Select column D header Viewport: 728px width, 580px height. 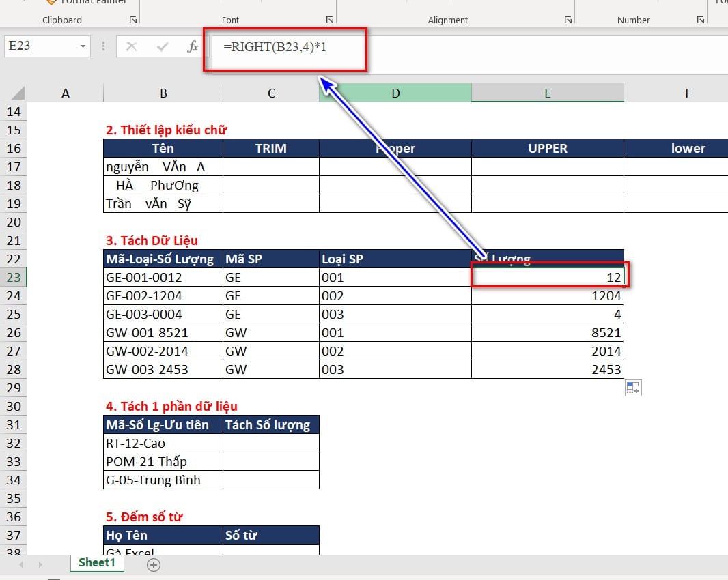coord(395,93)
